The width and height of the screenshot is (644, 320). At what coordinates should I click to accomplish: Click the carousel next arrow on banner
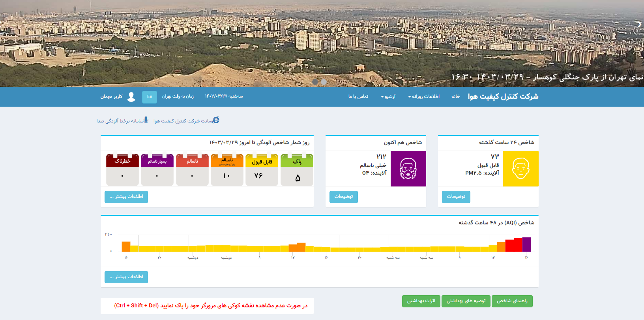tap(639, 24)
